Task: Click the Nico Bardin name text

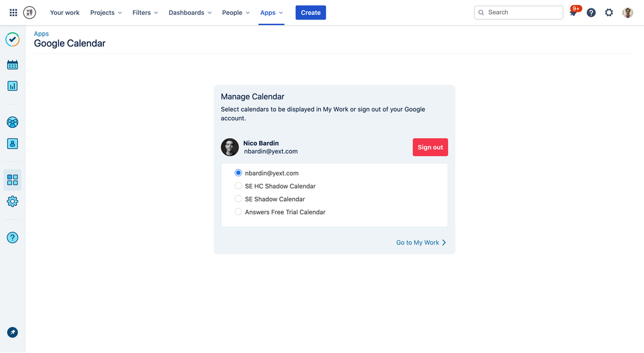Action: [x=261, y=143]
